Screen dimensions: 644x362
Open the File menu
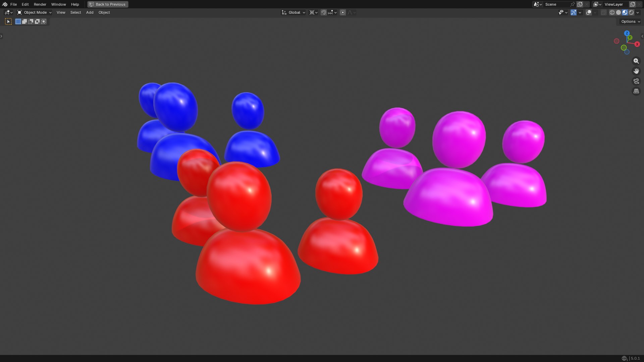coord(13,4)
